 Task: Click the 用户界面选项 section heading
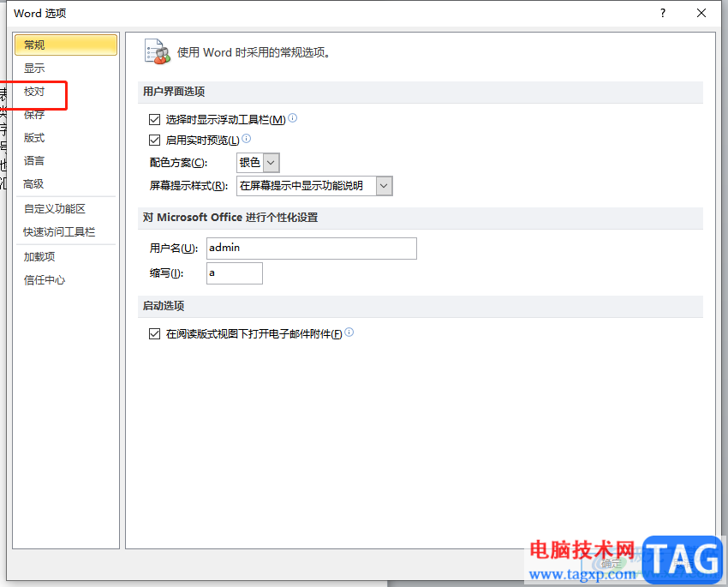click(x=174, y=92)
